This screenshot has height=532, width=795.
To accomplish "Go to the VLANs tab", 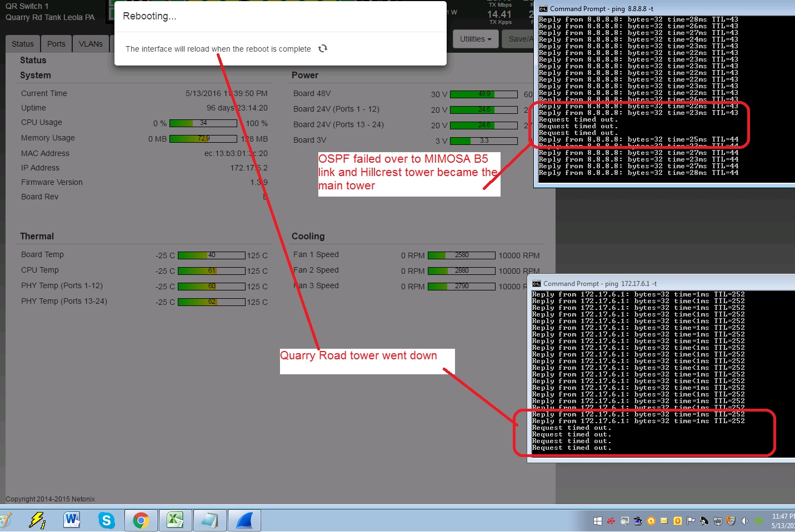I will [x=91, y=44].
